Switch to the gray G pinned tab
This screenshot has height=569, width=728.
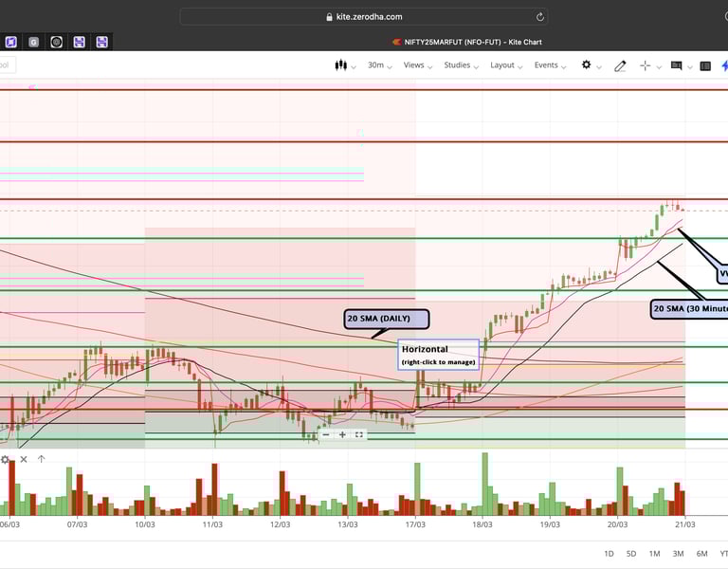click(x=33, y=43)
